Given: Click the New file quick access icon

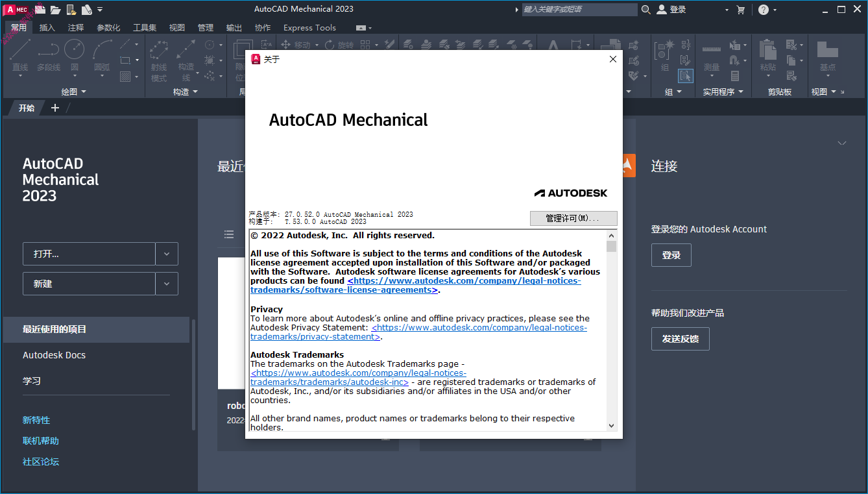Looking at the screenshot, I should click(x=40, y=9).
